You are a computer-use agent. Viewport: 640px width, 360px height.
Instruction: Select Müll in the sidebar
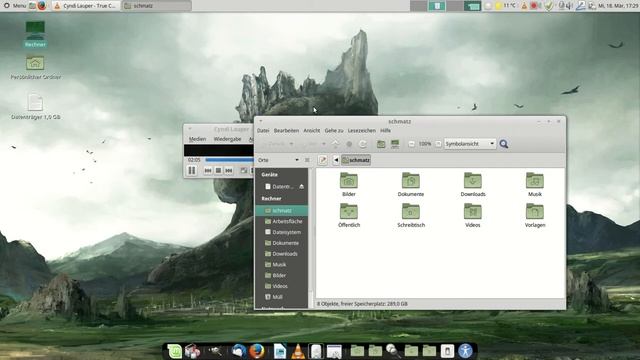282,297
